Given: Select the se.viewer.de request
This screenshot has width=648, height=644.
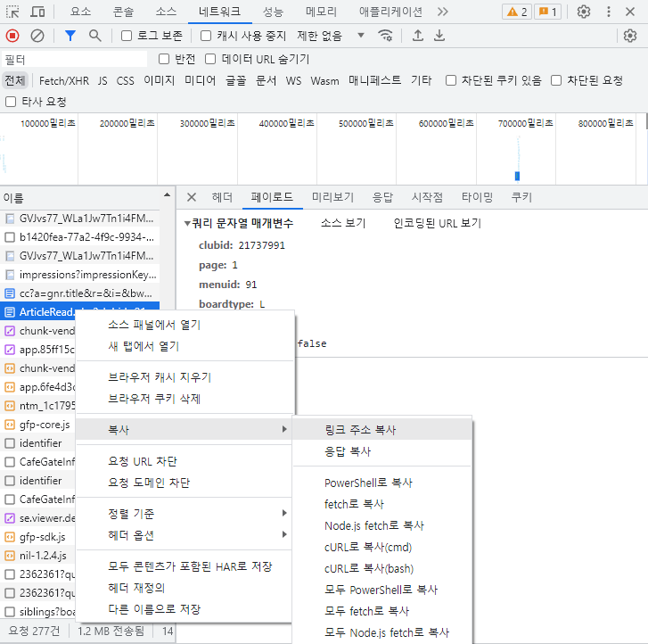Looking at the screenshot, I should (39, 518).
